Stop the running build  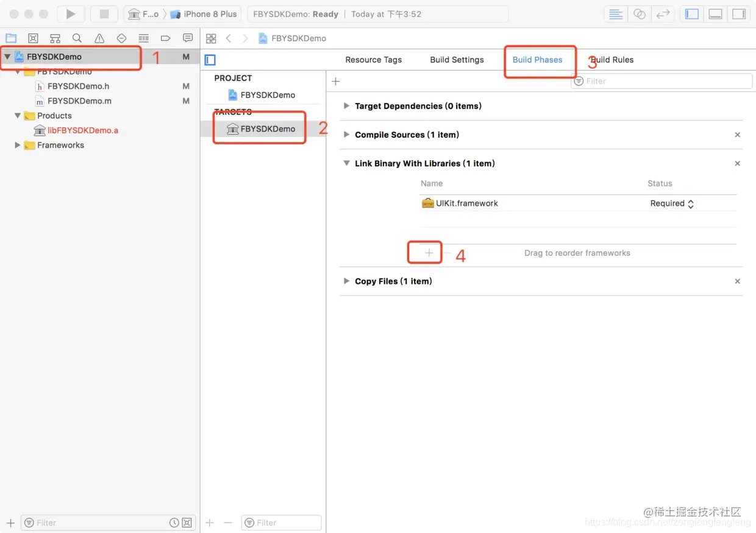pos(104,14)
